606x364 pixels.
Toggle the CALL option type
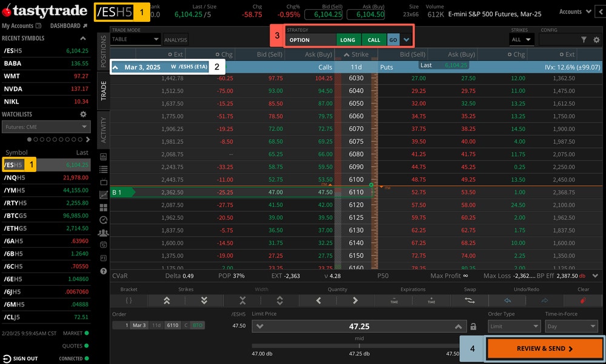pos(374,40)
